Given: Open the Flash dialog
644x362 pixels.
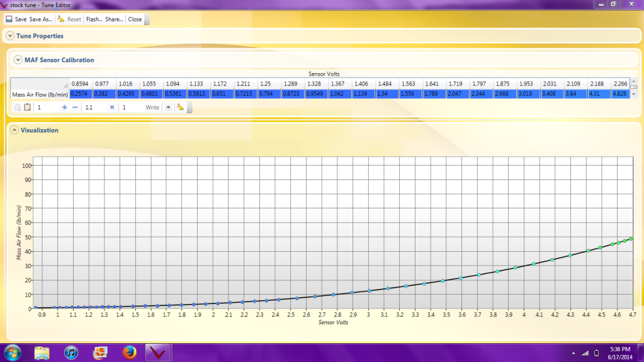Looking at the screenshot, I should click(x=94, y=20).
